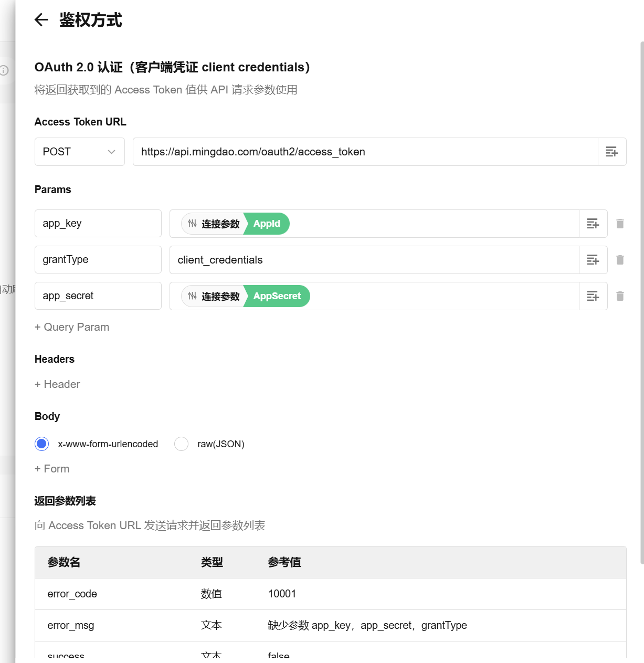
Task: Delete the app_key parameter via trash icon
Action: click(620, 223)
